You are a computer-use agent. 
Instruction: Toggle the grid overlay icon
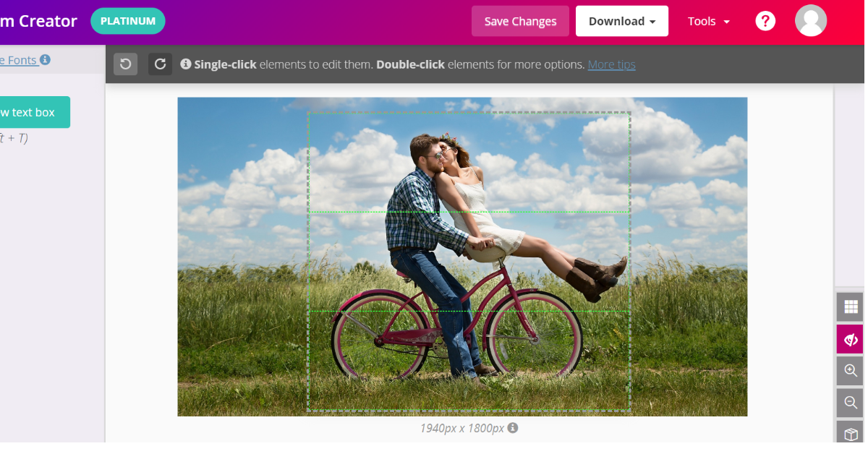pos(850,307)
